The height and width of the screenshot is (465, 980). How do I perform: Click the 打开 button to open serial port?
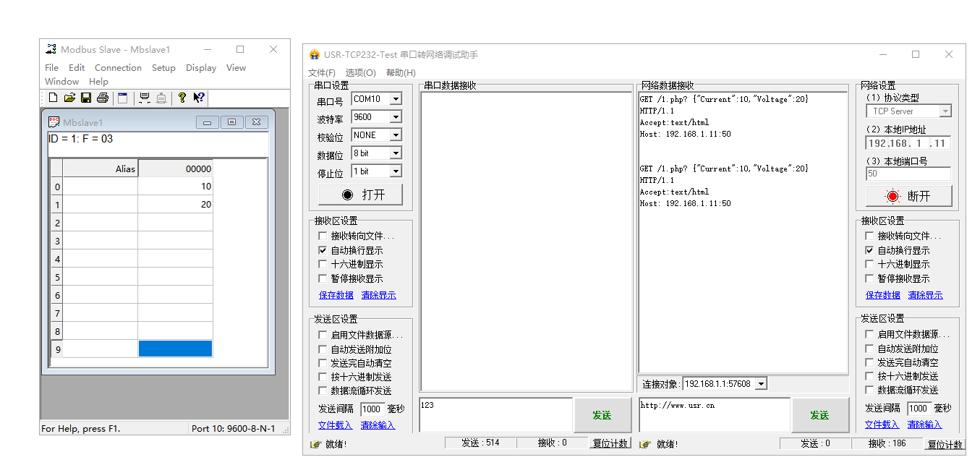360,195
